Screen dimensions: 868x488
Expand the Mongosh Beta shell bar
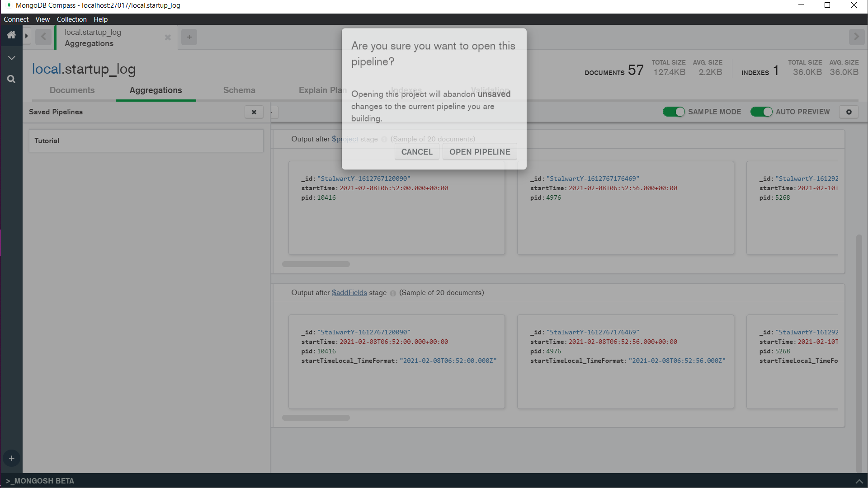(x=434, y=481)
